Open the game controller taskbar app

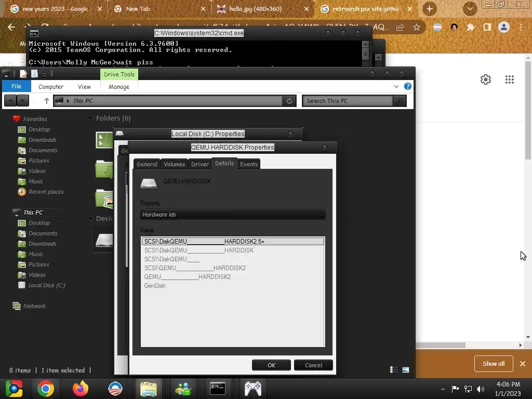[x=253, y=389]
